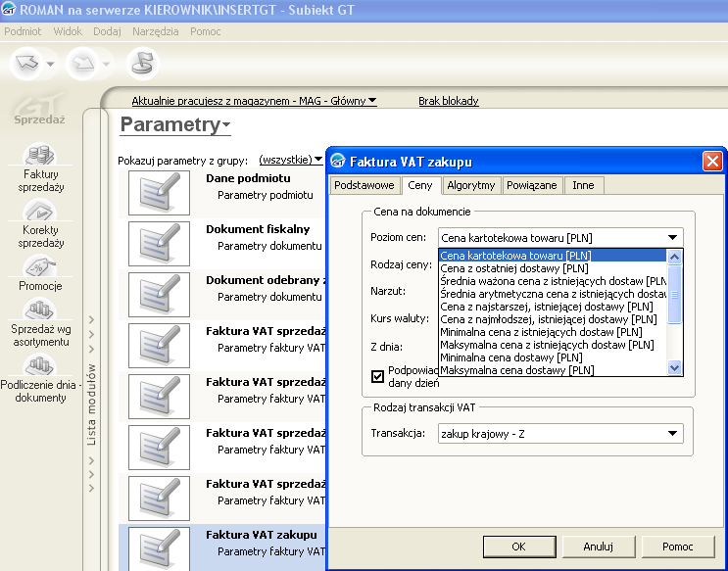Switch to the Ceny tab

point(420,185)
